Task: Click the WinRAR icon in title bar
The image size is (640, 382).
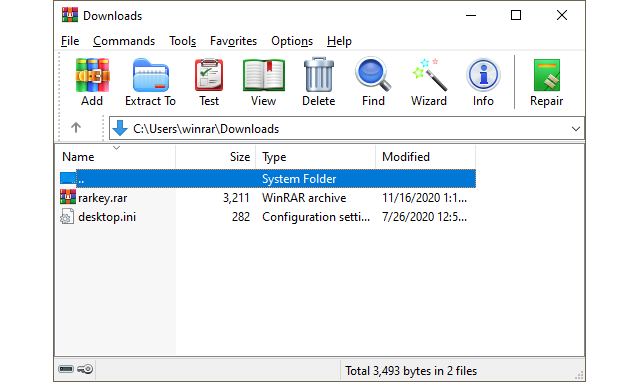Action: [x=70, y=15]
